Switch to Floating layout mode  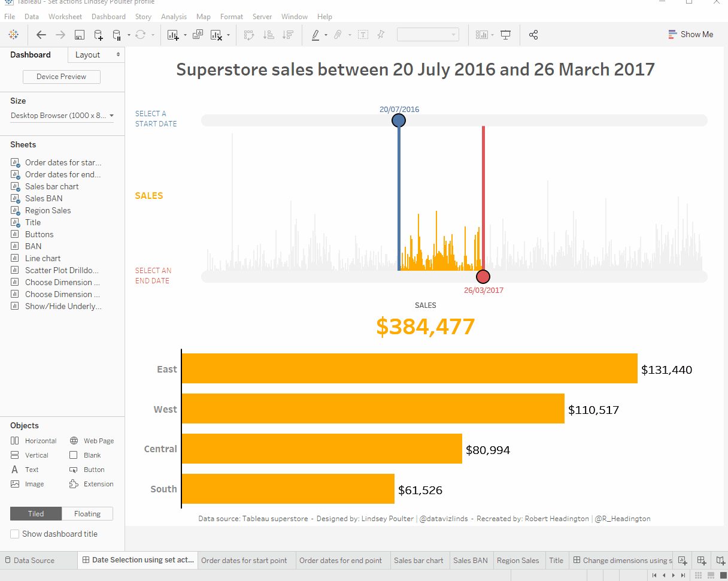click(x=87, y=514)
